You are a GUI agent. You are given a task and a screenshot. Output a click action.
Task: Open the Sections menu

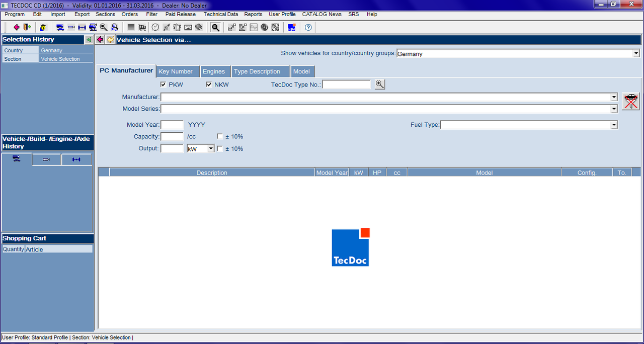(105, 14)
